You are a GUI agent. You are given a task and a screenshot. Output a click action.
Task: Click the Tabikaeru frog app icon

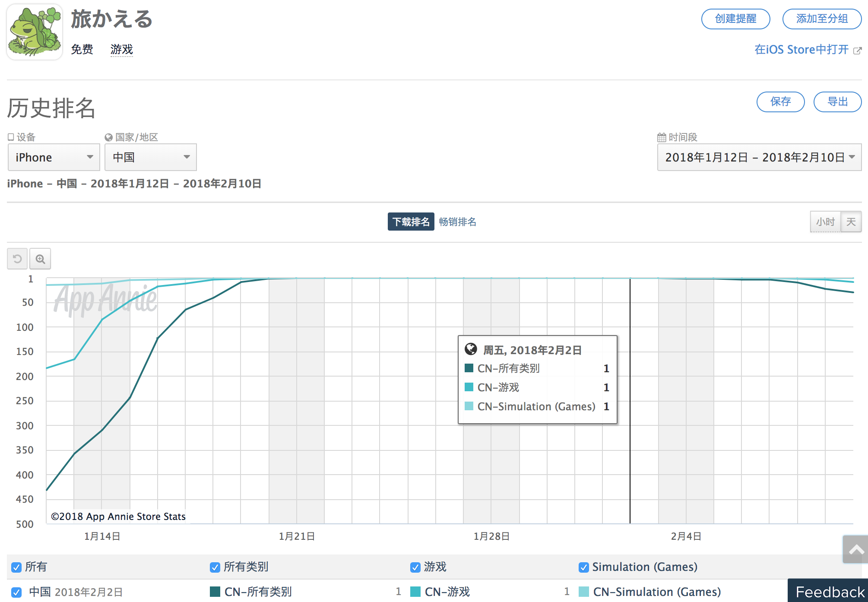pos(35,32)
